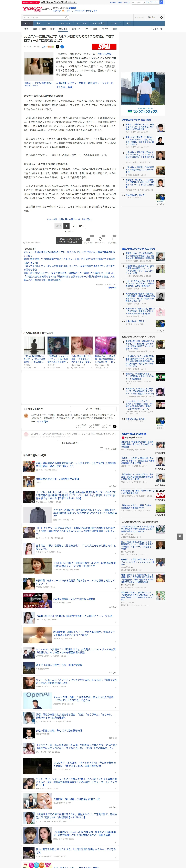Expand first comment with もっと見る link

(x=43, y=422)
